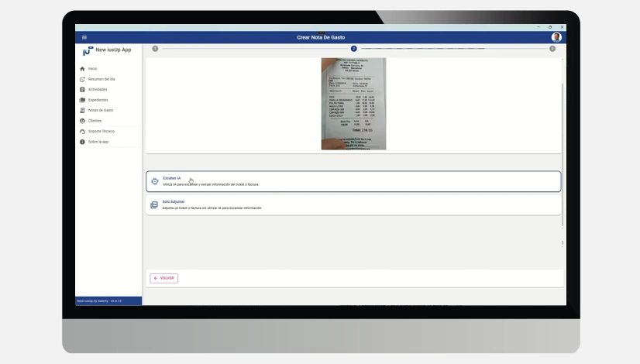Click the receipt image thumbnail
Image resolution: width=640 pixels, height=364 pixels.
[x=353, y=104]
